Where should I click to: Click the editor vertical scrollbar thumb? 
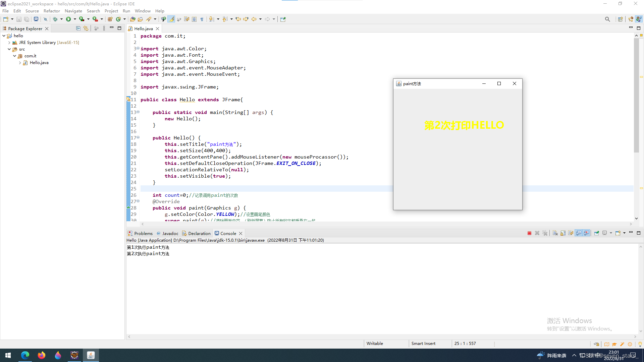click(636, 96)
